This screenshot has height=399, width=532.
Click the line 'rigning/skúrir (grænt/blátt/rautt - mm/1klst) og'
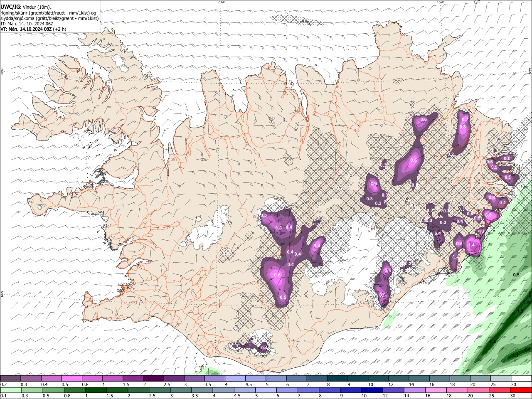tap(48, 13)
